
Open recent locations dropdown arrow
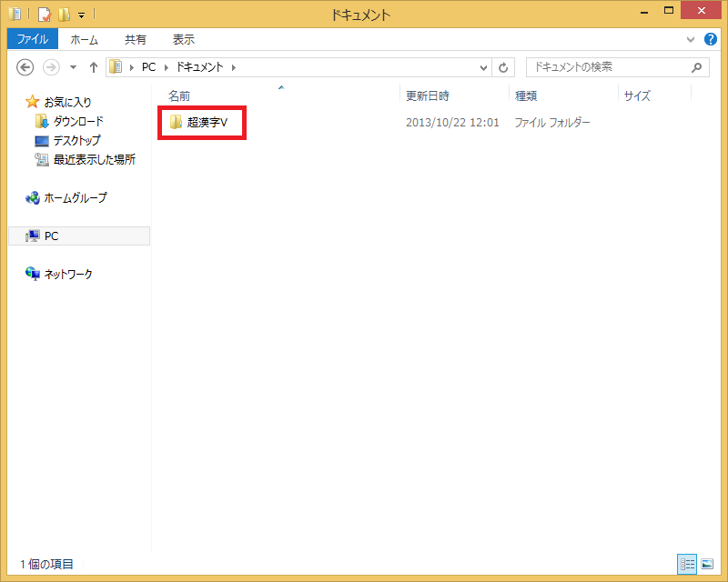72,67
